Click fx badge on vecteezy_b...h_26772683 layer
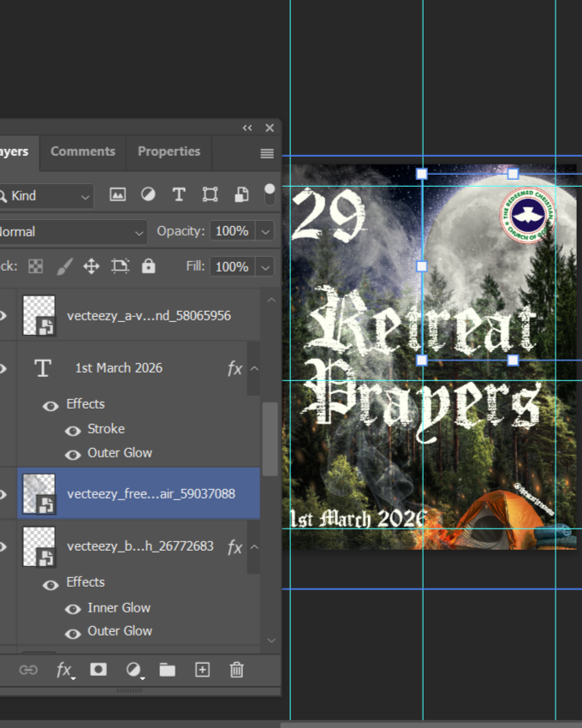 pos(235,547)
